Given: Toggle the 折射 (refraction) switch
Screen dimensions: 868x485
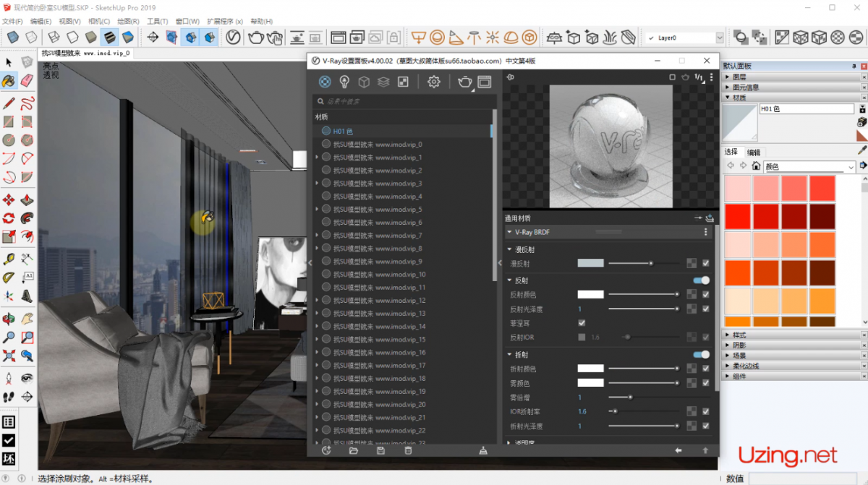Looking at the screenshot, I should 701,355.
